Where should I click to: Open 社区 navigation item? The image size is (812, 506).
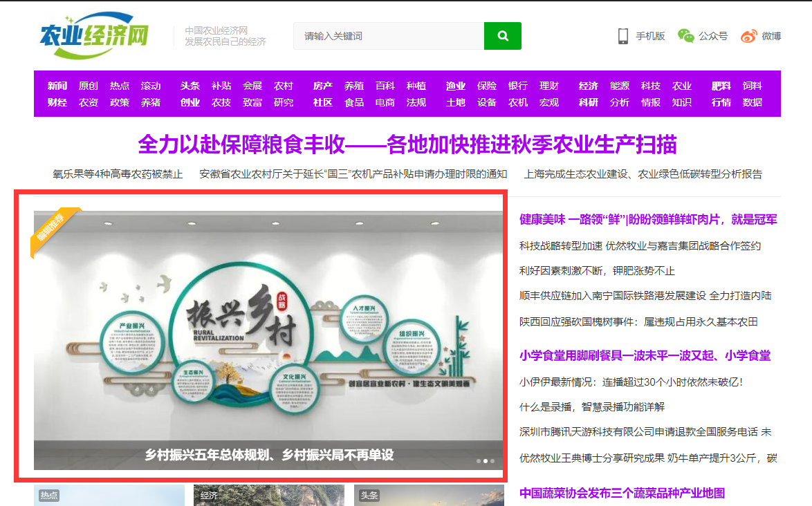coord(322,102)
